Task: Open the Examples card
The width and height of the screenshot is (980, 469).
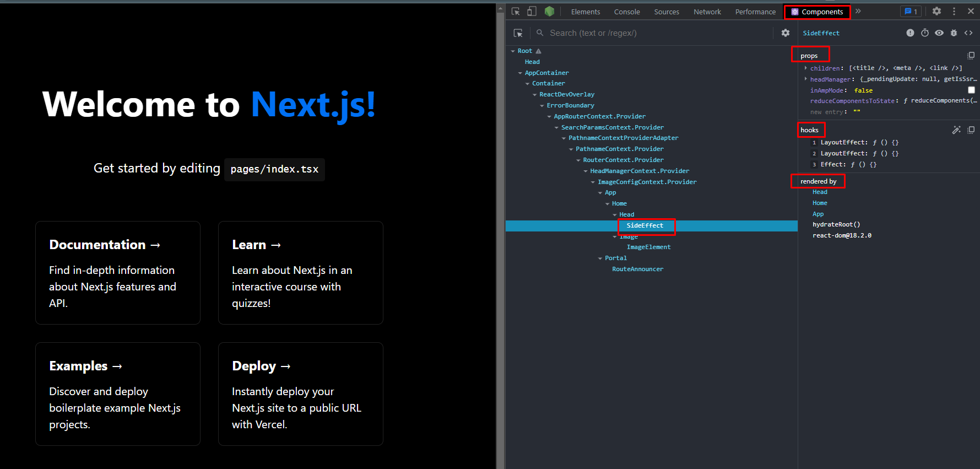Action: pos(118,394)
